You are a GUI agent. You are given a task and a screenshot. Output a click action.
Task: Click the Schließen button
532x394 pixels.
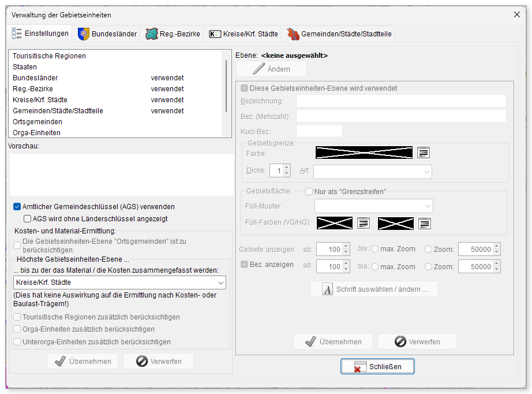tap(377, 366)
